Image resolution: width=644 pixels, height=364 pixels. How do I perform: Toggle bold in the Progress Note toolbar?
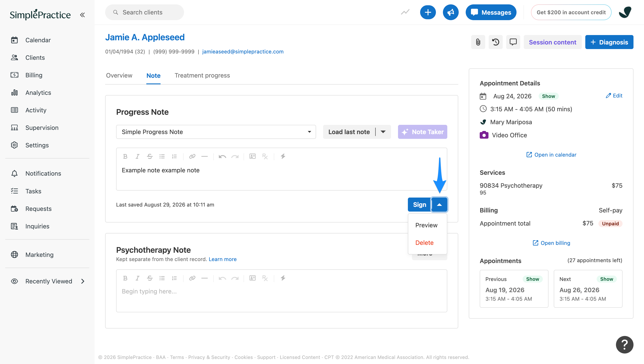[x=125, y=156]
